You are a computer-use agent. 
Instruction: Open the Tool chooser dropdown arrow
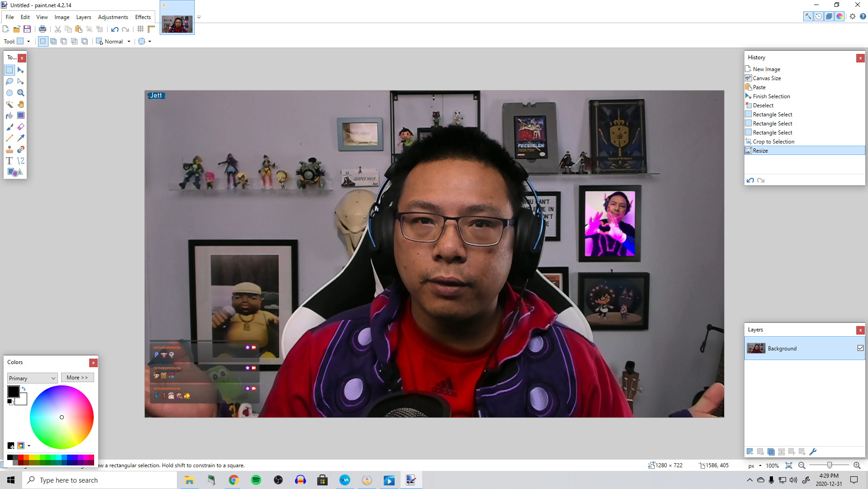point(29,42)
